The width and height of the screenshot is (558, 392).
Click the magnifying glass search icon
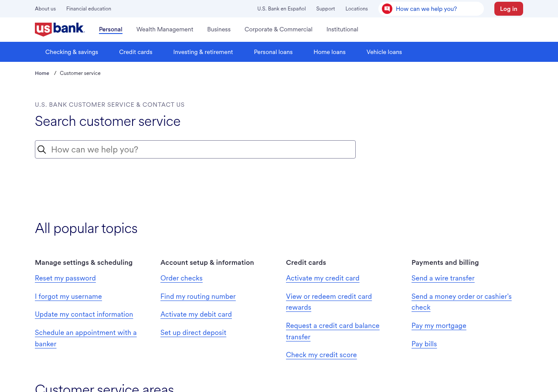coord(41,149)
